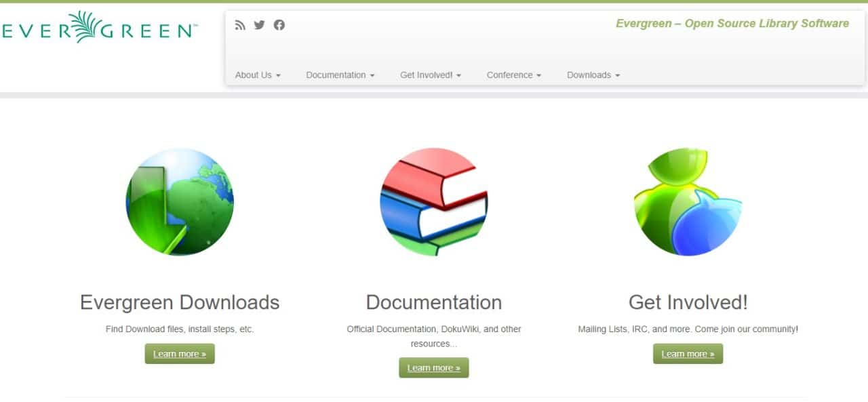Click the Documentation heading

click(434, 302)
